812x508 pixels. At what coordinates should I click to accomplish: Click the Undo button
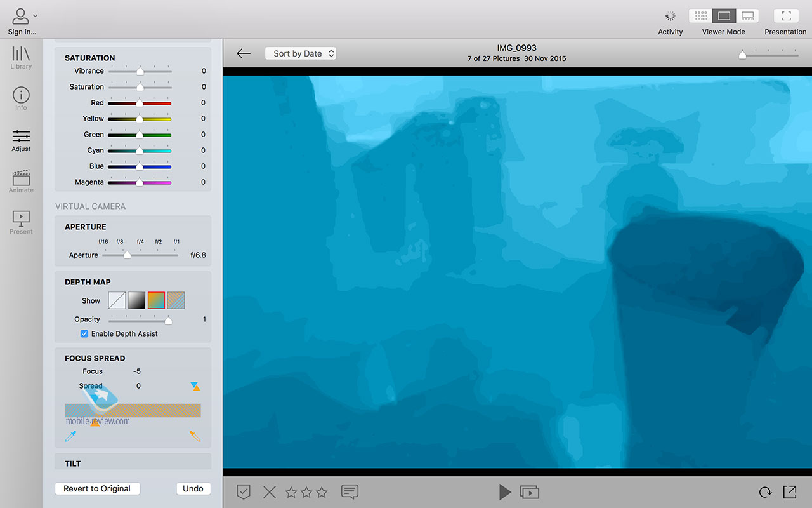pos(193,488)
